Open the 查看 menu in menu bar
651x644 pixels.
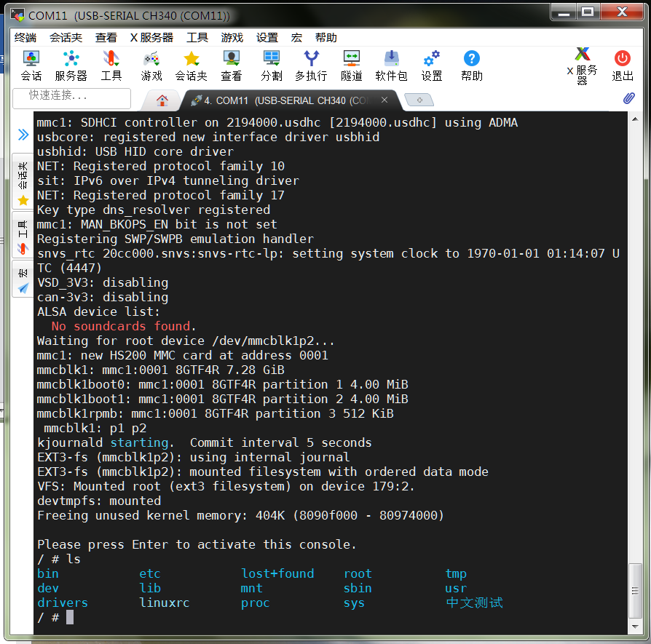pyautogui.click(x=106, y=38)
